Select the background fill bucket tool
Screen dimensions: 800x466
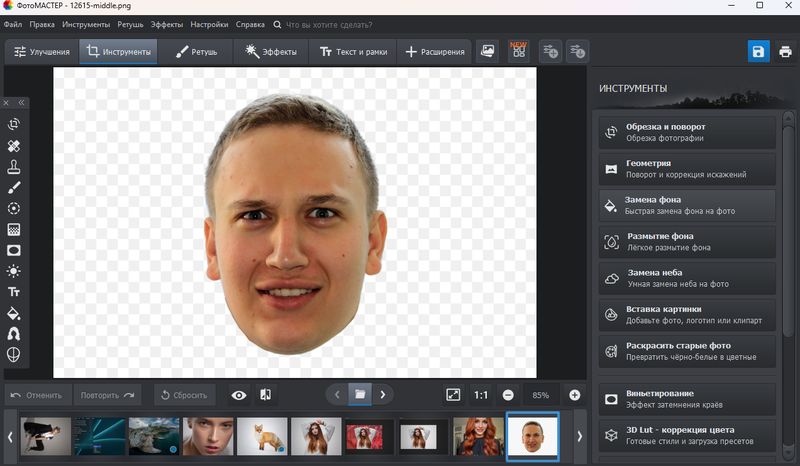point(14,313)
